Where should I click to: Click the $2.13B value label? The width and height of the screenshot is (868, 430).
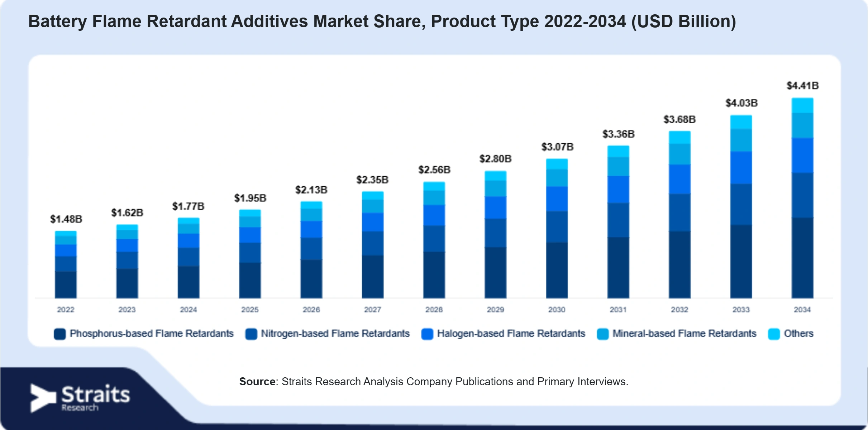[311, 190]
